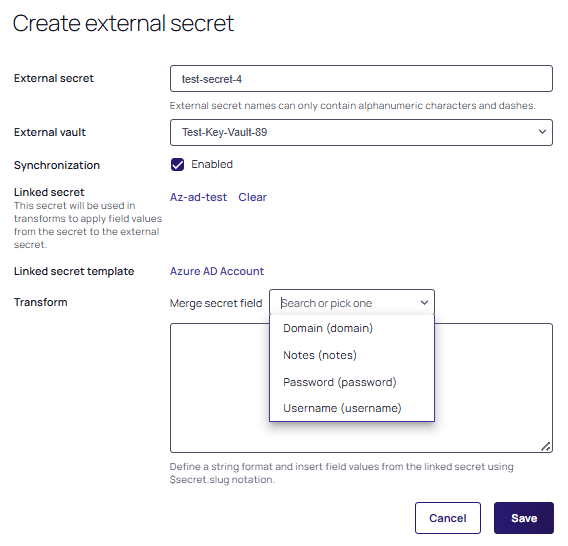Viewport: 568px width, 546px height.
Task: Clear the linked secret
Action: point(252,197)
